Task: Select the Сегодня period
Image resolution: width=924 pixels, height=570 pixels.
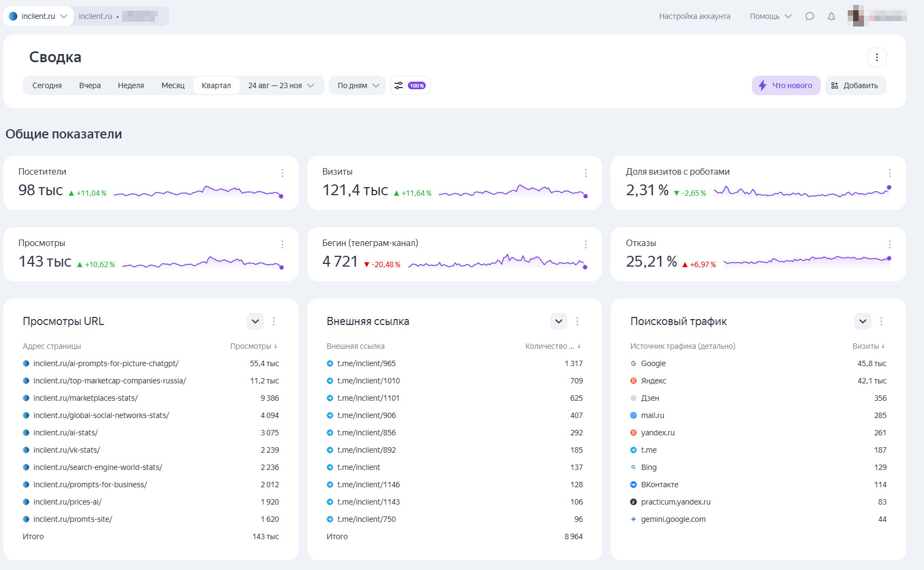Action: click(47, 85)
